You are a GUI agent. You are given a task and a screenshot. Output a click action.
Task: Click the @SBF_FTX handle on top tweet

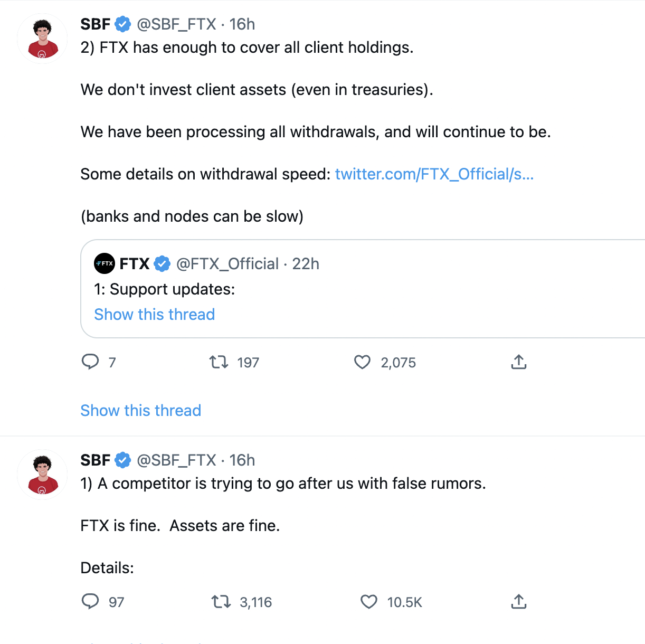[176, 24]
